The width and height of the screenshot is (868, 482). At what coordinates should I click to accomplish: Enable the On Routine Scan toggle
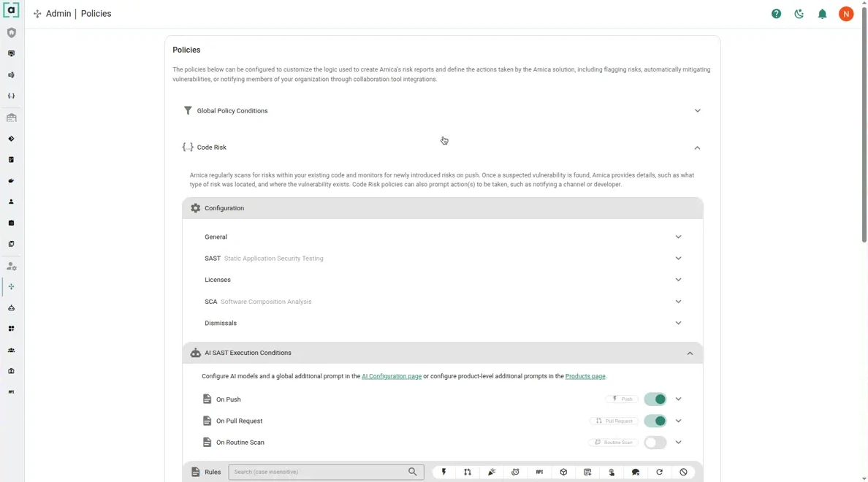[x=655, y=443]
